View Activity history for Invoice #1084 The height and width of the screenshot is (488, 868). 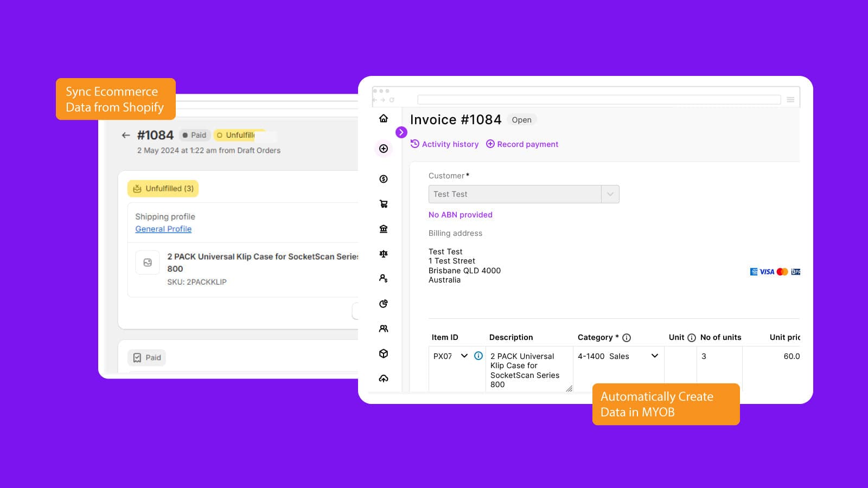pyautogui.click(x=445, y=144)
